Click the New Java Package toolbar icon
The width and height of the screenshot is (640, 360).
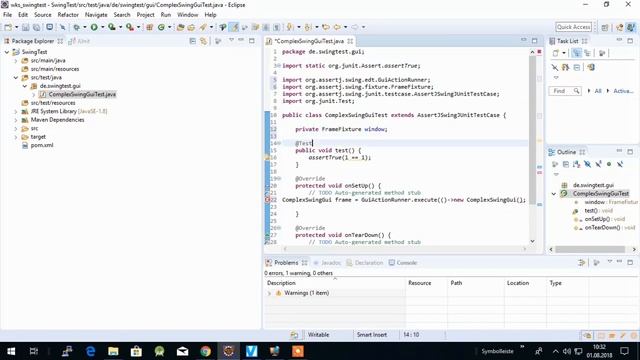coord(149,27)
